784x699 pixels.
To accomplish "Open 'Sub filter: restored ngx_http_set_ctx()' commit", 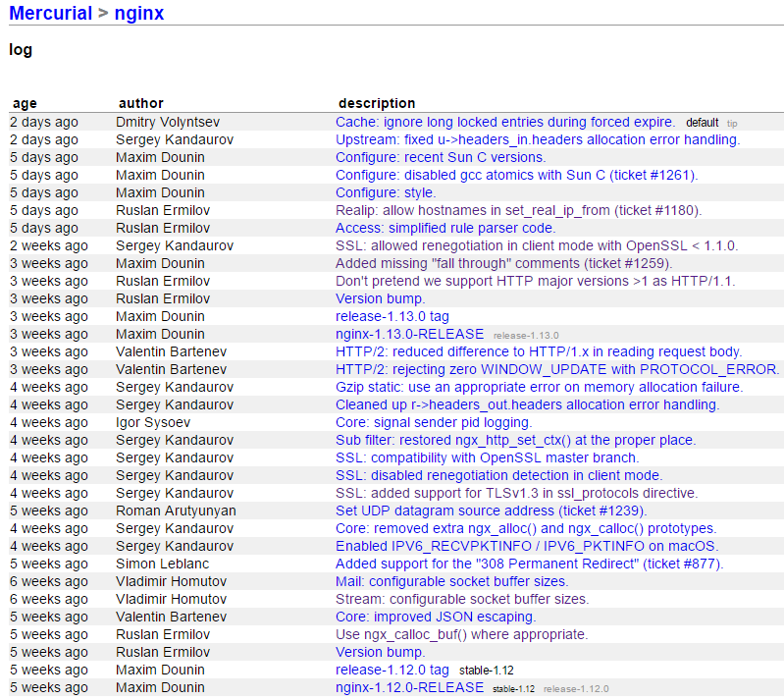I will (515, 441).
